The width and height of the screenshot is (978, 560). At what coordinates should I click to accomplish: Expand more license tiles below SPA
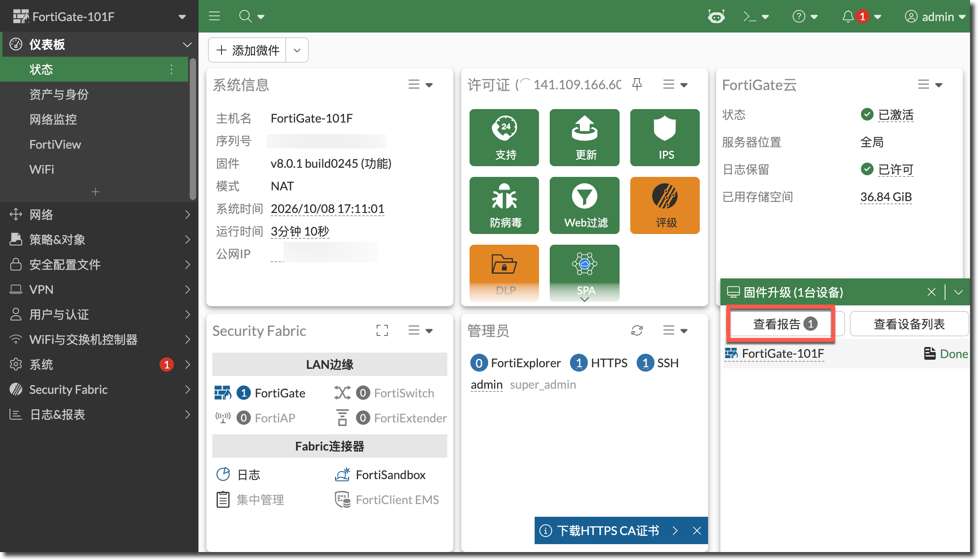click(x=584, y=299)
